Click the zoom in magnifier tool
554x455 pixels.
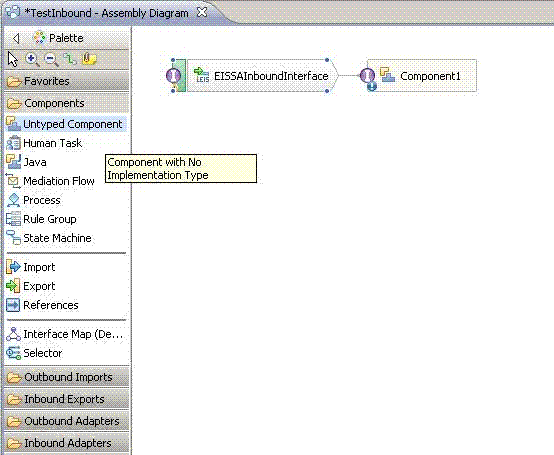pyautogui.click(x=32, y=59)
